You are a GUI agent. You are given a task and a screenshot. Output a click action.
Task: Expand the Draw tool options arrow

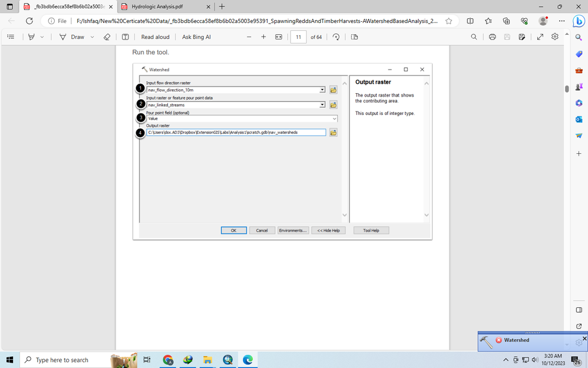coord(93,37)
